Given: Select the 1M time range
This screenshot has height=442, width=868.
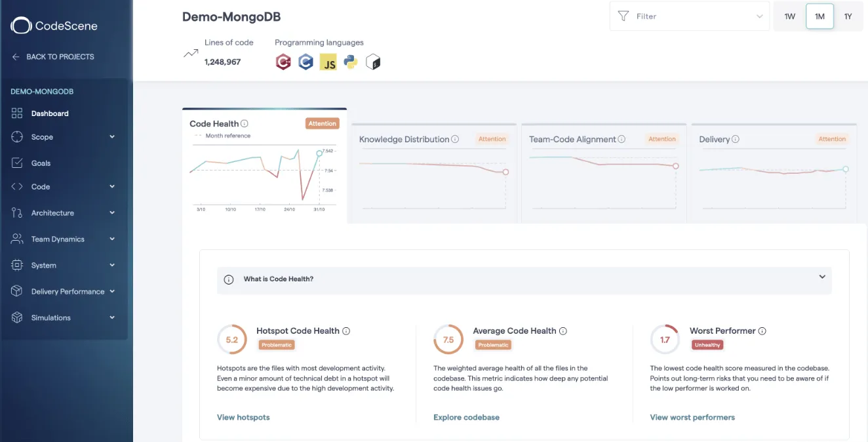Looking at the screenshot, I should [x=819, y=16].
